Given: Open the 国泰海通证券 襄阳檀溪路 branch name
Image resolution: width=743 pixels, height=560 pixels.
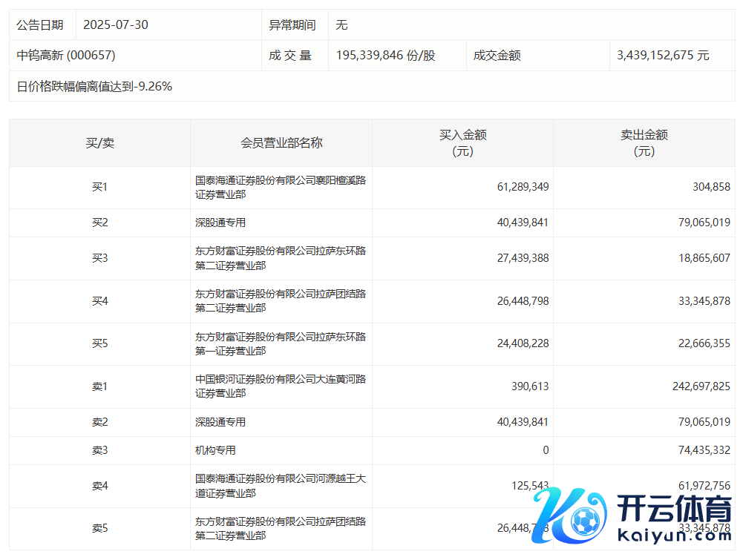Looking at the screenshot, I should click(281, 187).
